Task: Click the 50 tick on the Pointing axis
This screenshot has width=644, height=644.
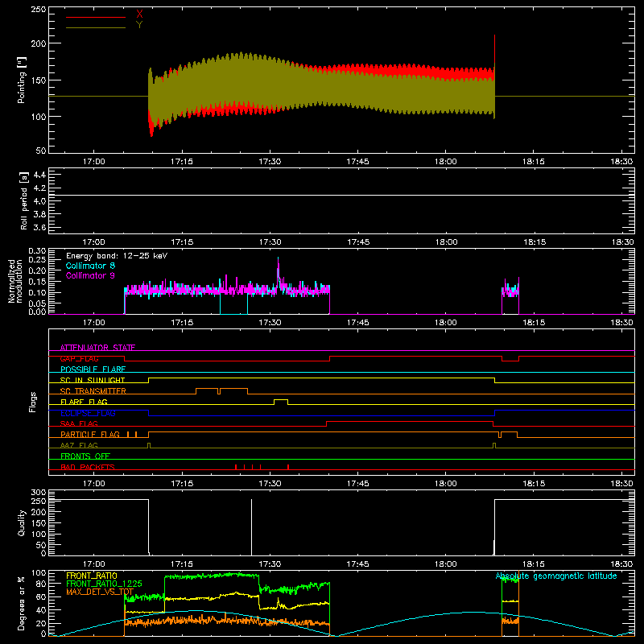Action: [x=41, y=151]
